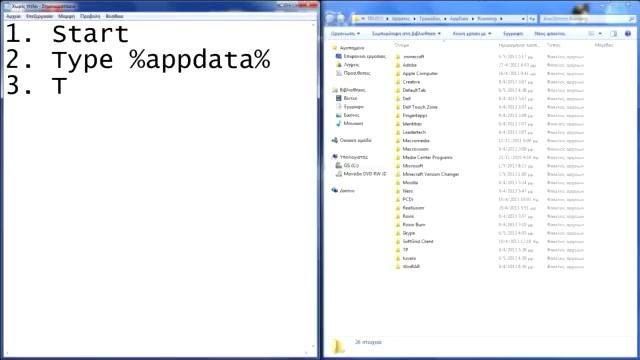Click the Back arrow in Explorer
Image resolution: width=640 pixels, height=360 pixels.
click(x=331, y=18)
